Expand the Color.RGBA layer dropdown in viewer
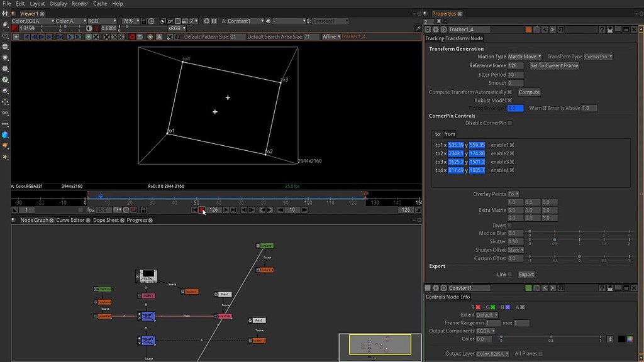The width and height of the screenshot is (644, 362). pos(33,21)
